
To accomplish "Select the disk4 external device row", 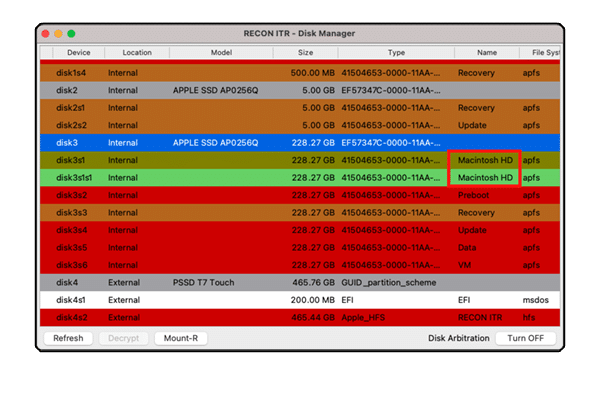I will [300, 282].
